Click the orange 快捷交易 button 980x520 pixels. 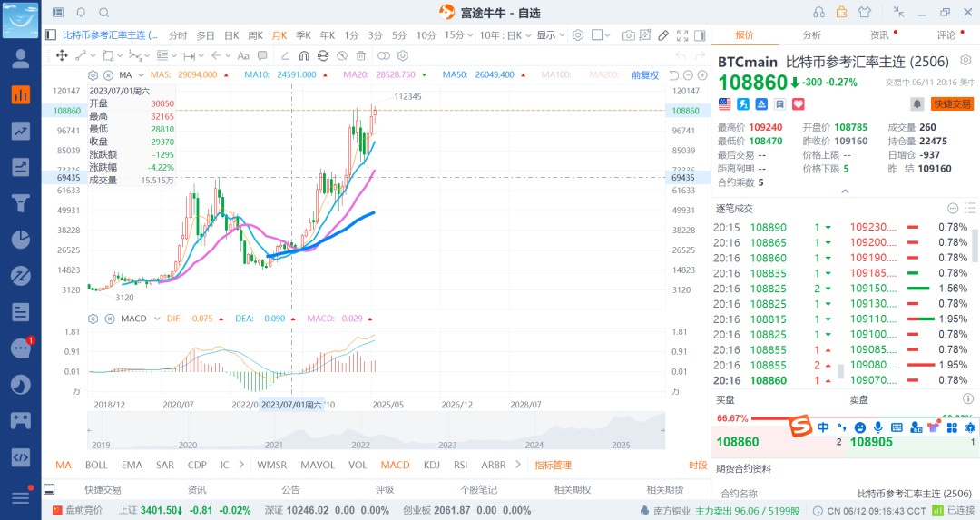click(952, 103)
